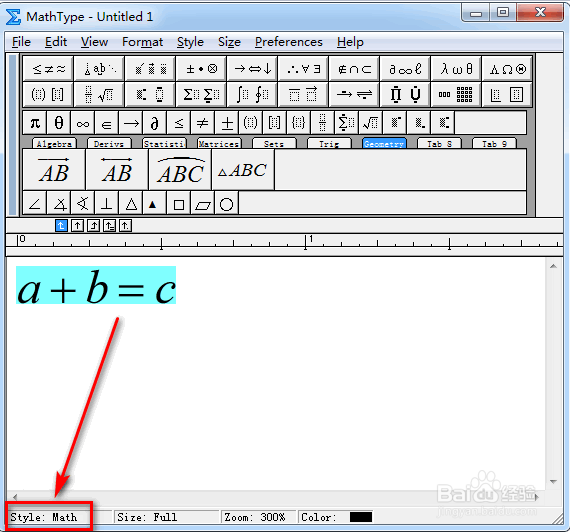Open the miscellaneous symbols palette
Viewport: 570px width, 532px height.
[x=405, y=68]
